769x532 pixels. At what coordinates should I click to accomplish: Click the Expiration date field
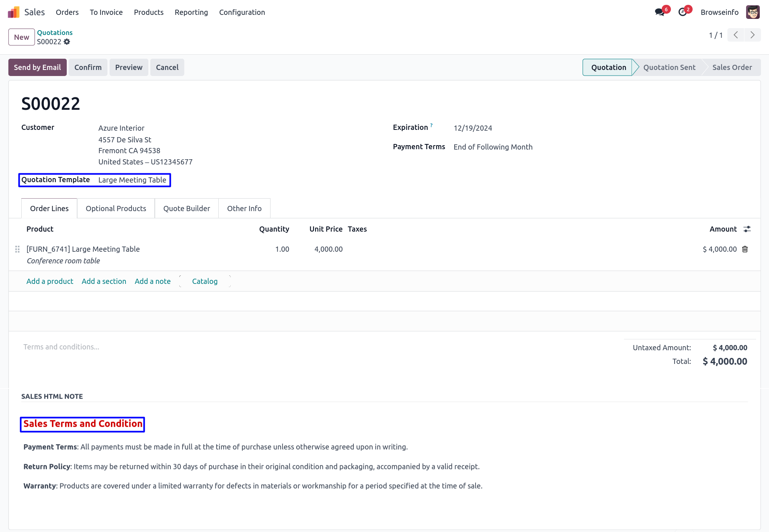coord(473,128)
